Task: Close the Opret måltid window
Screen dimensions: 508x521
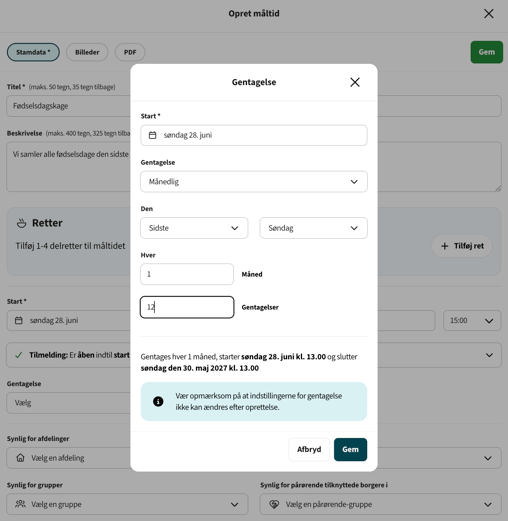Action: (x=489, y=14)
